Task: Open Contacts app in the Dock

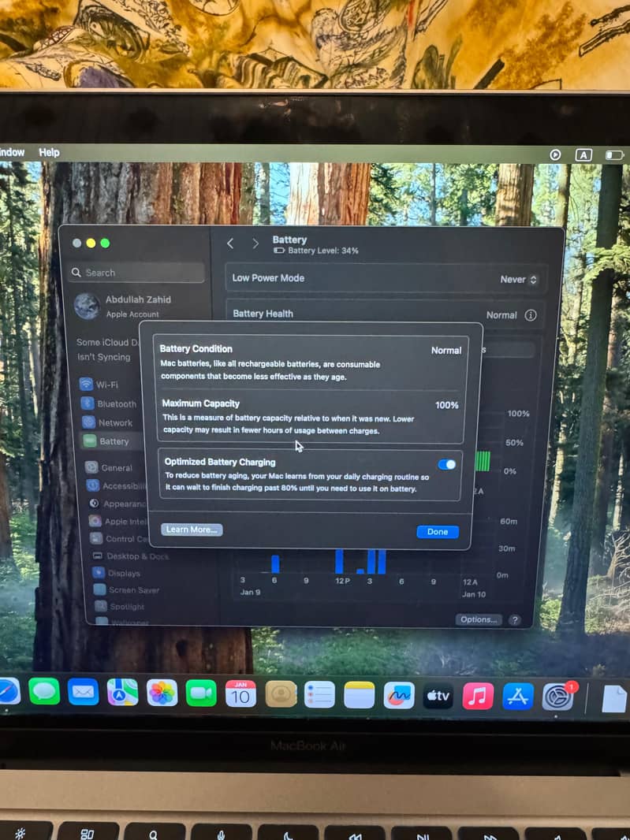Action: coord(281,695)
